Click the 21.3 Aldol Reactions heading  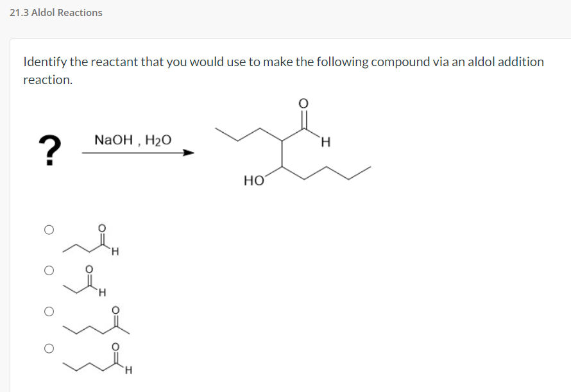55,12
